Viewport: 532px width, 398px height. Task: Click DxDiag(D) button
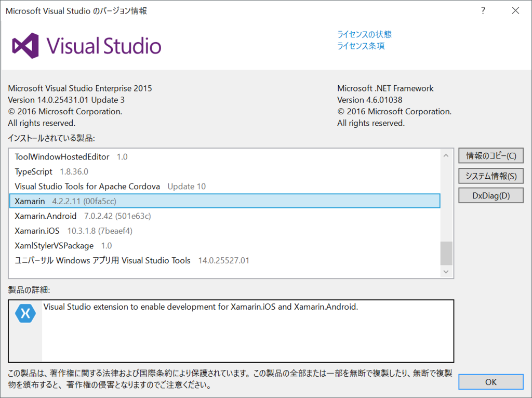(491, 195)
